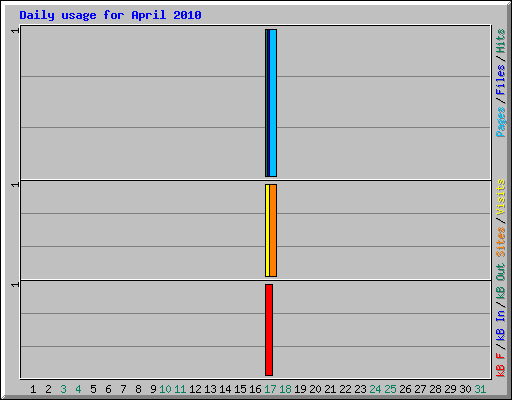
Task: Click day label 5 on axis
Action: [93, 389]
